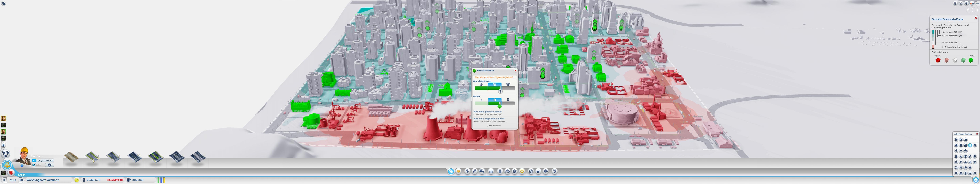The image size is (980, 184).
Task: Pause the game simulation
Action: pyautogui.click(x=4, y=180)
